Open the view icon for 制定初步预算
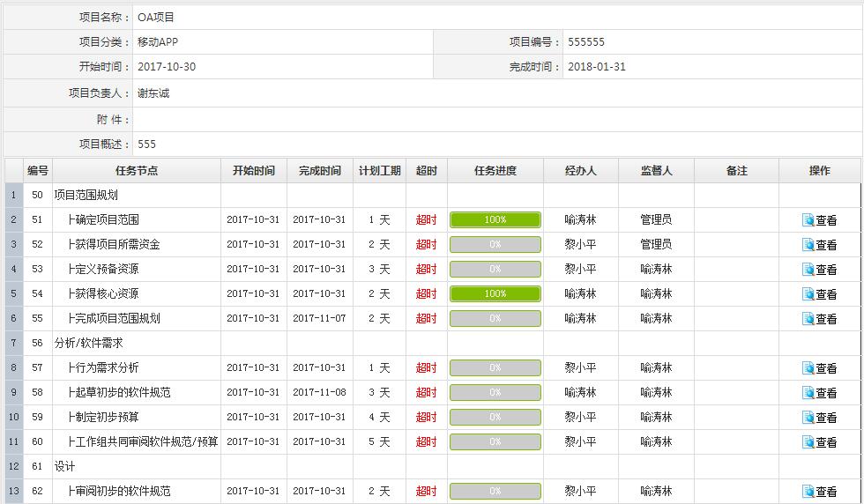This screenshot has height=504, width=864. click(808, 418)
